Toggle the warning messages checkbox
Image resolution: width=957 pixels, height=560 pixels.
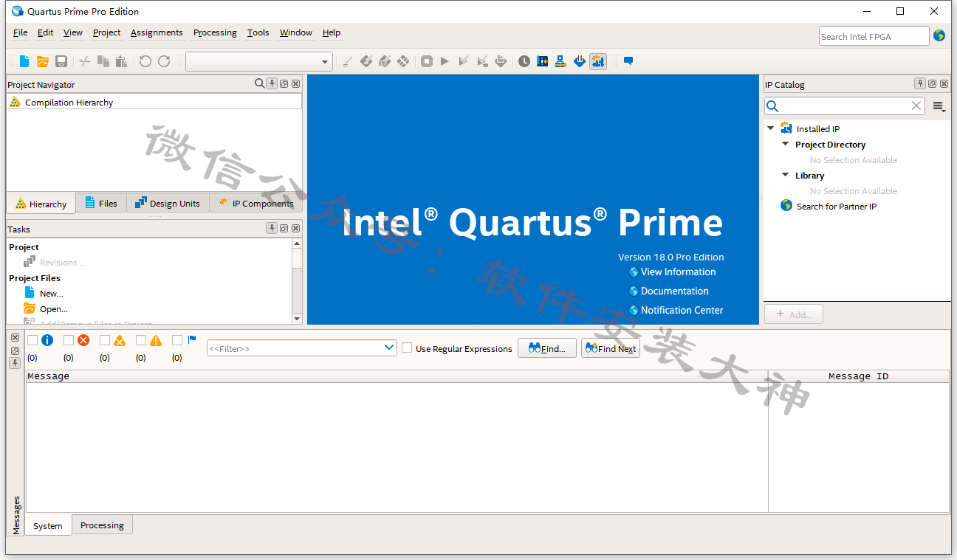[141, 340]
